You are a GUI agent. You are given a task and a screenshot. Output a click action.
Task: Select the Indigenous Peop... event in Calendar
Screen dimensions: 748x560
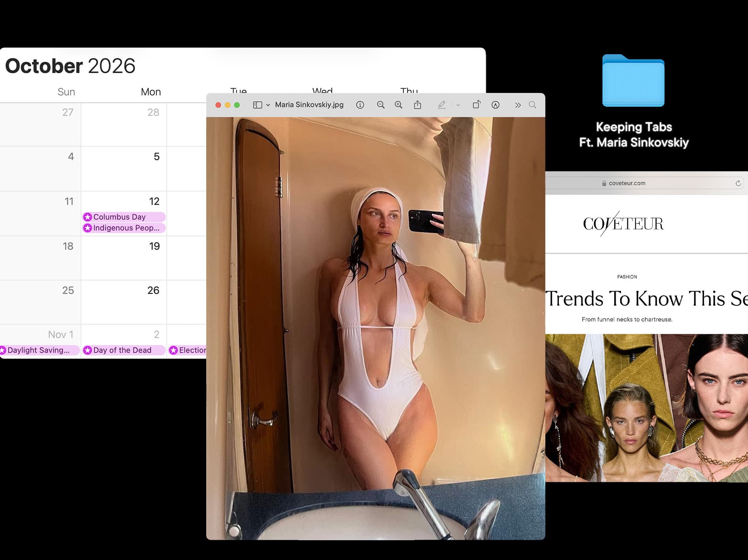(x=124, y=228)
